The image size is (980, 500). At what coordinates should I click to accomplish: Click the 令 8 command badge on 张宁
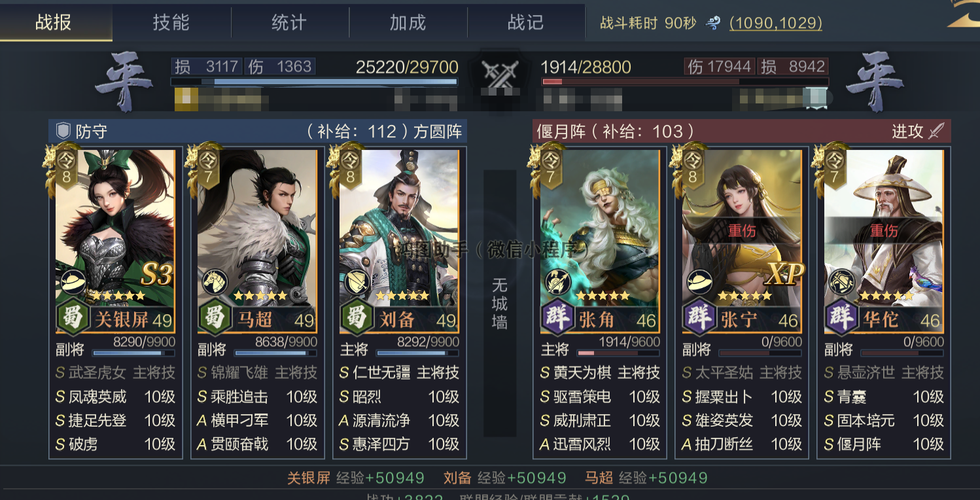[x=691, y=166]
